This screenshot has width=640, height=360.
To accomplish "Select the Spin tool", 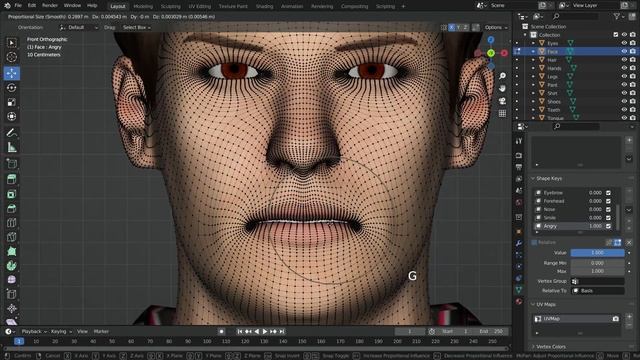I will [11, 266].
